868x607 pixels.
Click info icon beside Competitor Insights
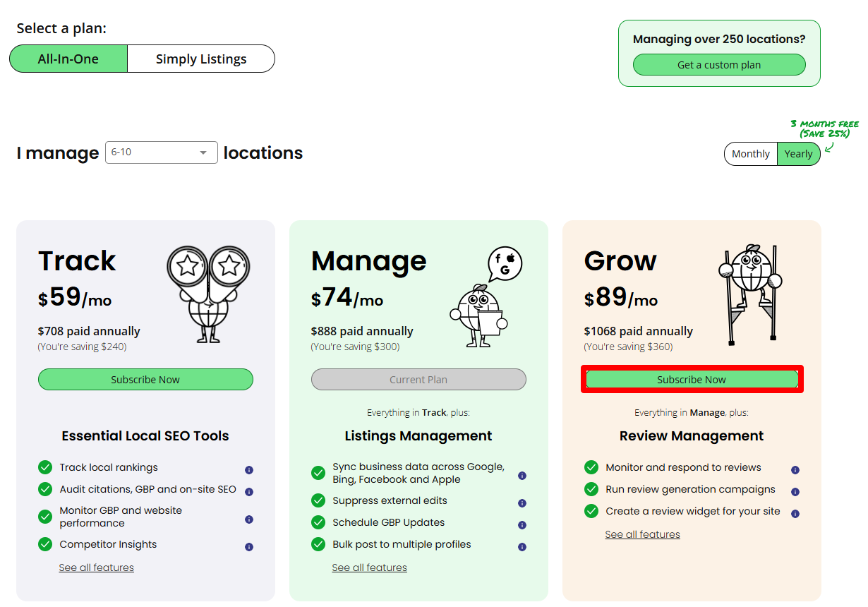249,547
